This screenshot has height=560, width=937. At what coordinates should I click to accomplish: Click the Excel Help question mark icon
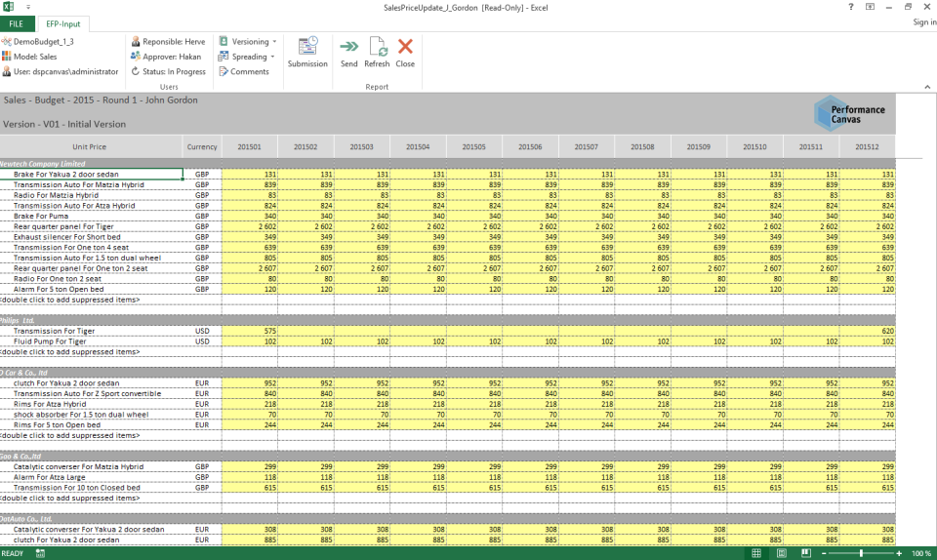850,7
